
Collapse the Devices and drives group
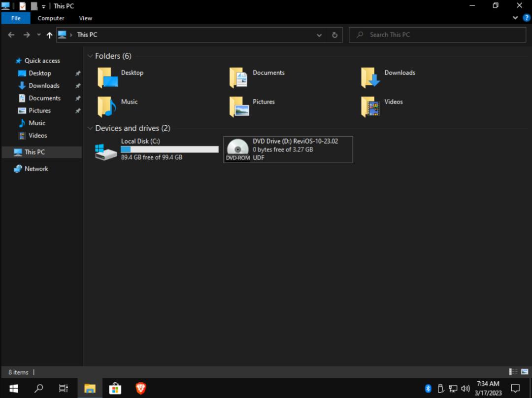[x=90, y=128]
